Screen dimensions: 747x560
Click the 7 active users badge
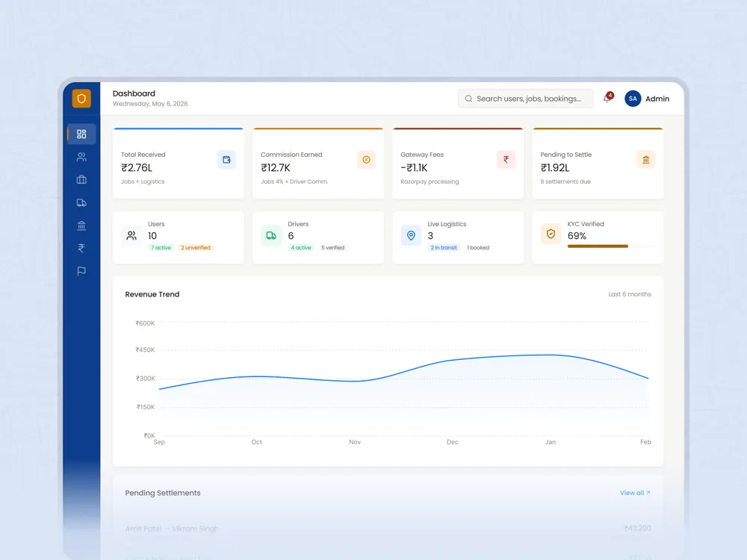[161, 248]
